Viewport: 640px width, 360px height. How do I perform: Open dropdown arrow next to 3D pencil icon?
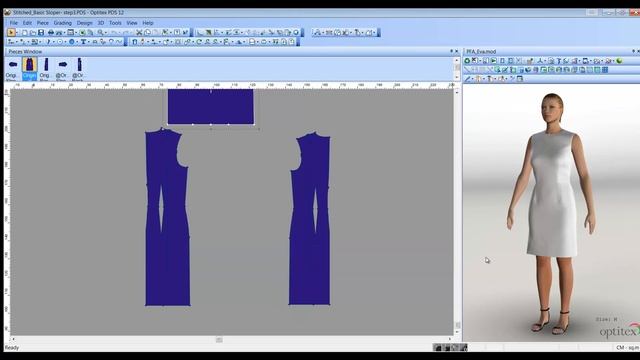472,79
